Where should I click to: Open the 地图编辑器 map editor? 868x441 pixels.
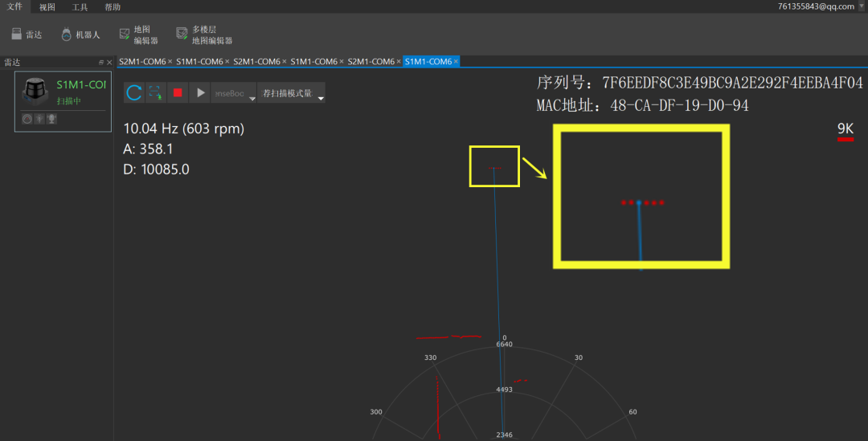point(139,35)
